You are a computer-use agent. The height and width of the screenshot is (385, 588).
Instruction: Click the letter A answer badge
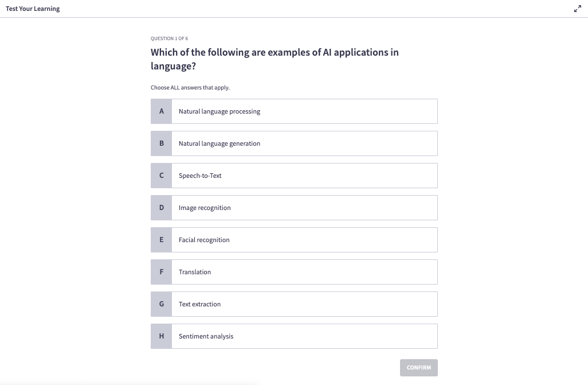click(x=161, y=111)
